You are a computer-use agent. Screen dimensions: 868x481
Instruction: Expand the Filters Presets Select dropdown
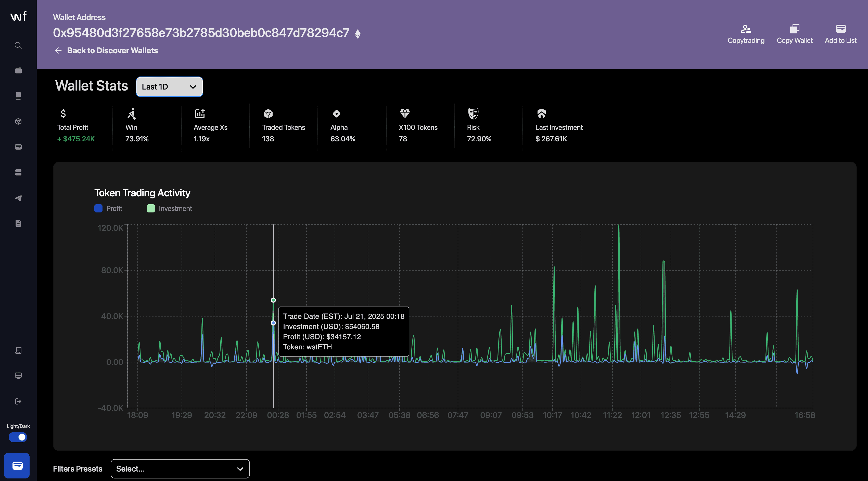[x=180, y=469]
